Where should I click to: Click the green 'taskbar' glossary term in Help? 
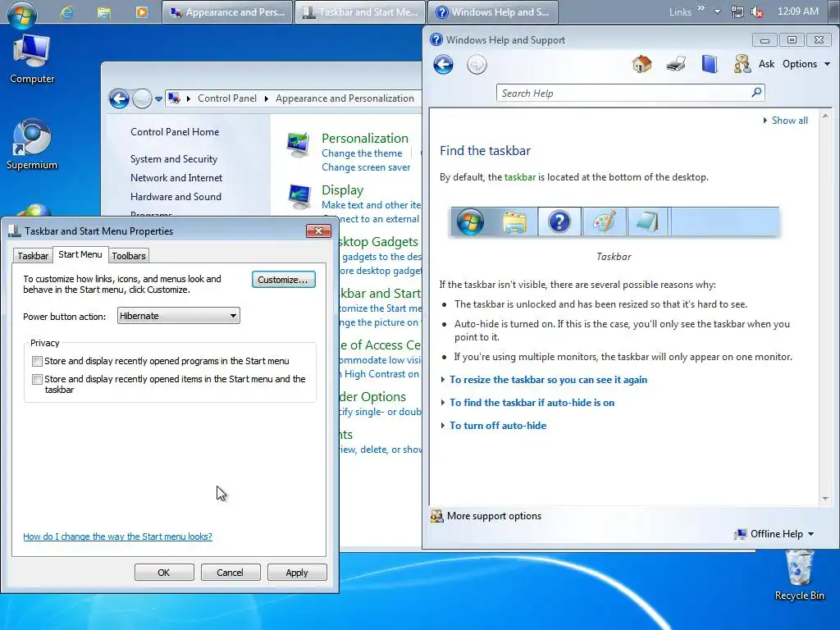(519, 177)
